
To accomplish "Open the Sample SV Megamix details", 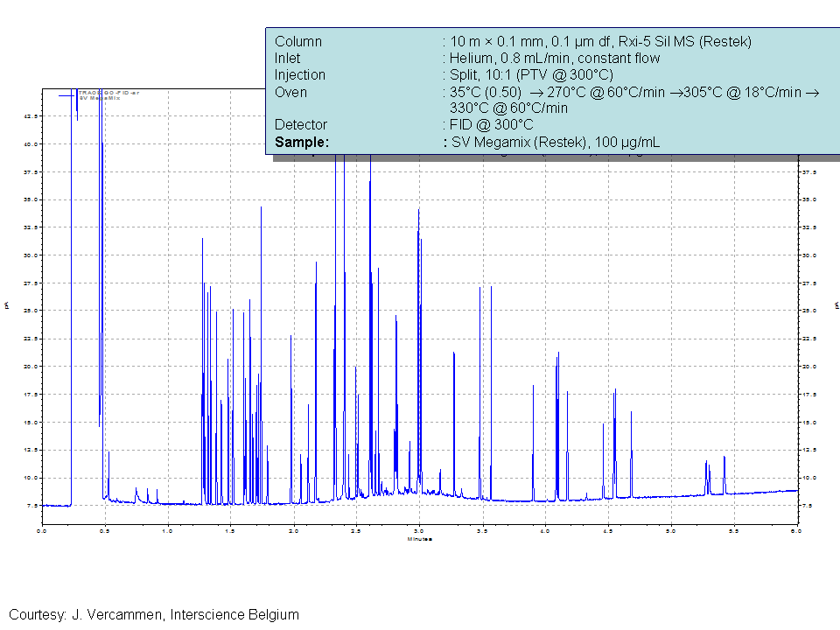I will tap(551, 142).
